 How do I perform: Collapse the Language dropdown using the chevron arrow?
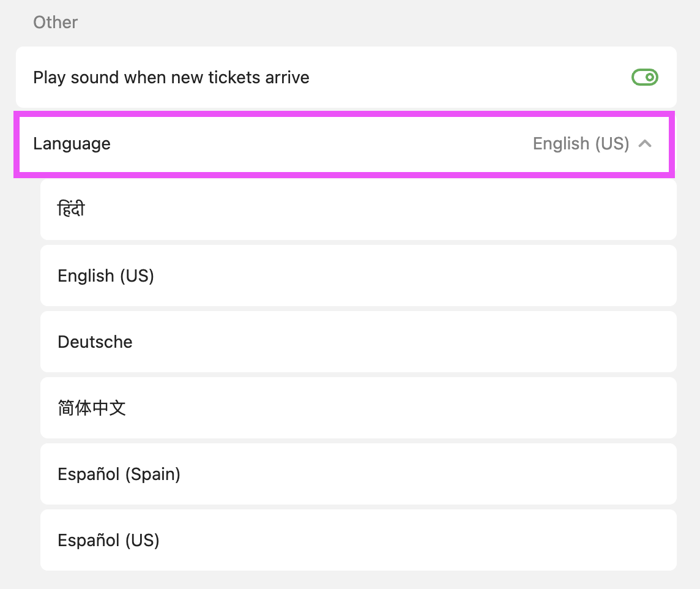pos(645,144)
